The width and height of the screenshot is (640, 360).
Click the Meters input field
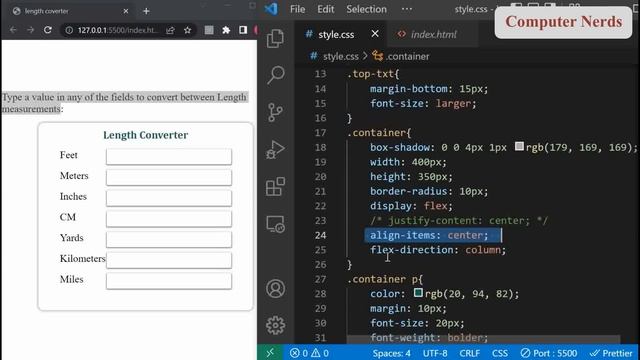169,177
